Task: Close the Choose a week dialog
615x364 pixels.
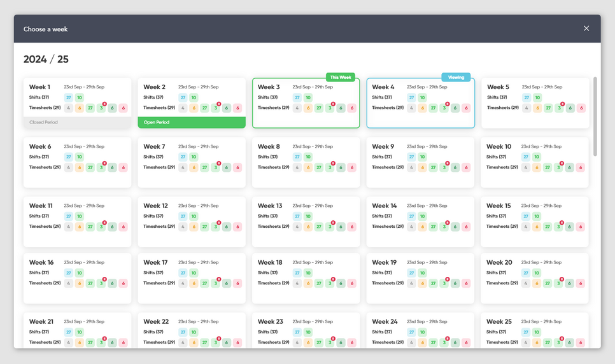Action: (586, 28)
